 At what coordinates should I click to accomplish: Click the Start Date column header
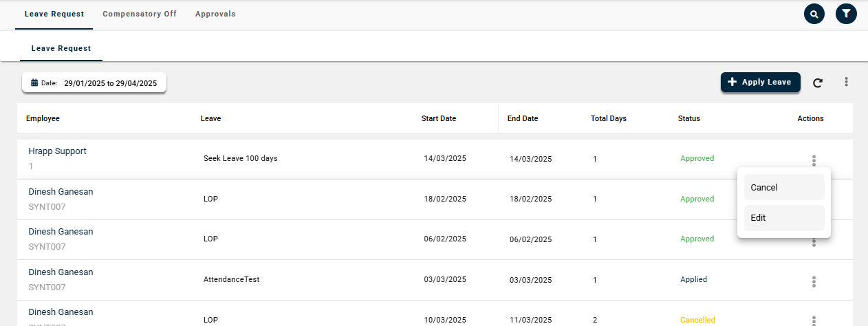click(x=438, y=118)
